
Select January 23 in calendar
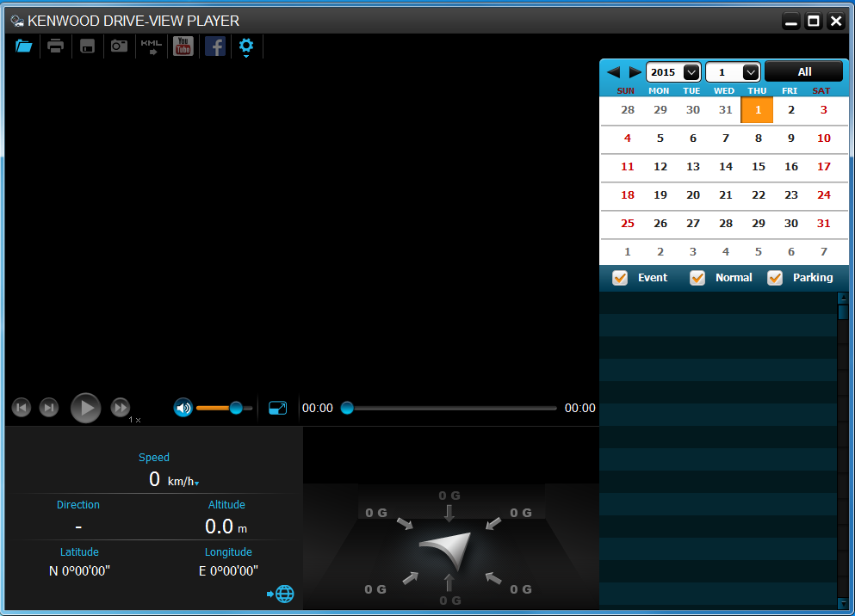790,195
